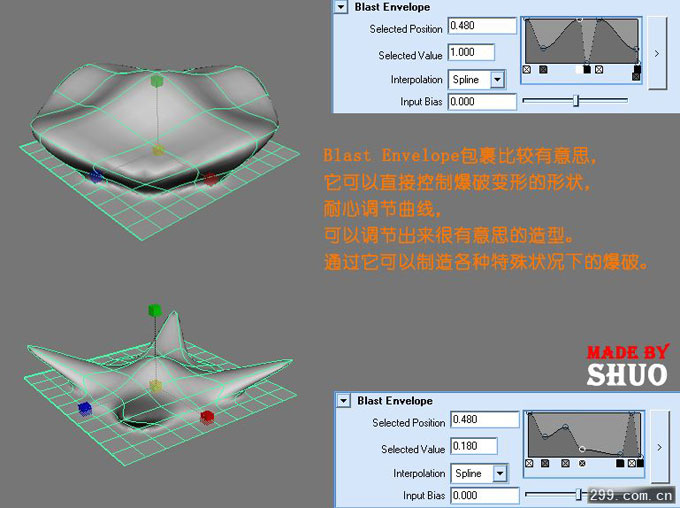680x508 pixels.
Task: Click solid black delete box under upper ramp's center dip
Action: (x=587, y=69)
